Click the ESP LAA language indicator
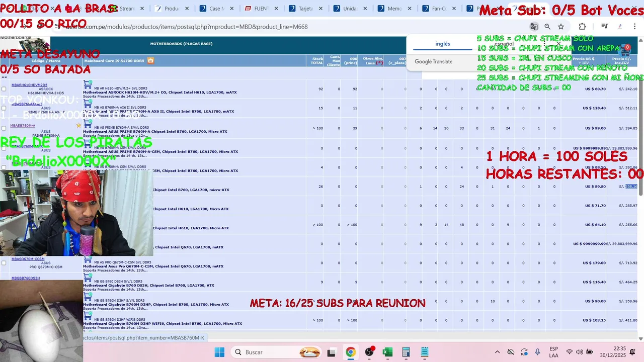Screen dimensions: 644x362 (553, 352)
